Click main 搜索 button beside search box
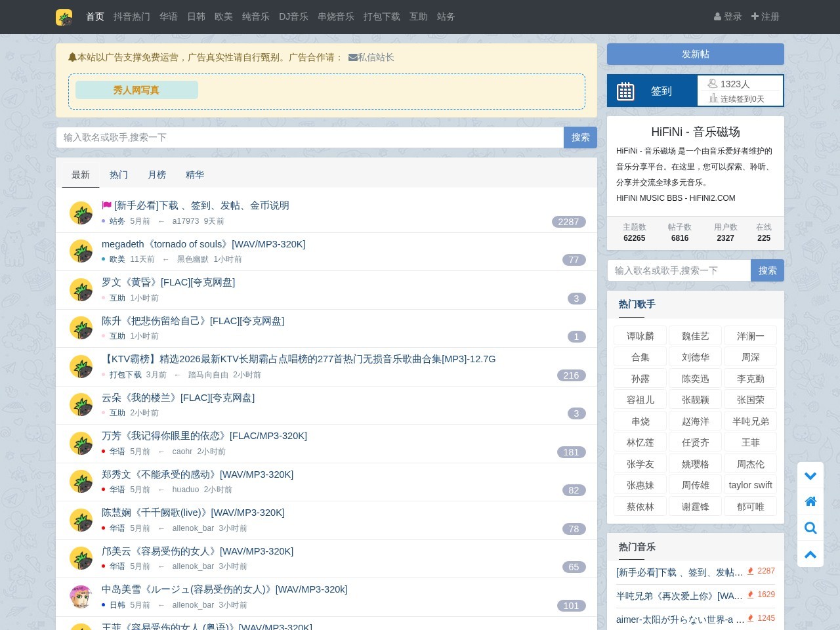Screen dimensions: 840x630 [x=580, y=138]
